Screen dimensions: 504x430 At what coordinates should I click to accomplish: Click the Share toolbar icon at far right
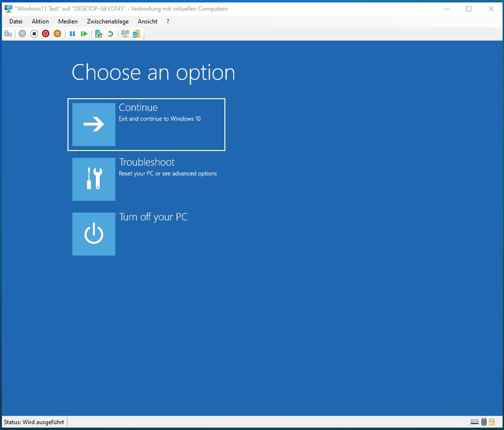(x=136, y=34)
